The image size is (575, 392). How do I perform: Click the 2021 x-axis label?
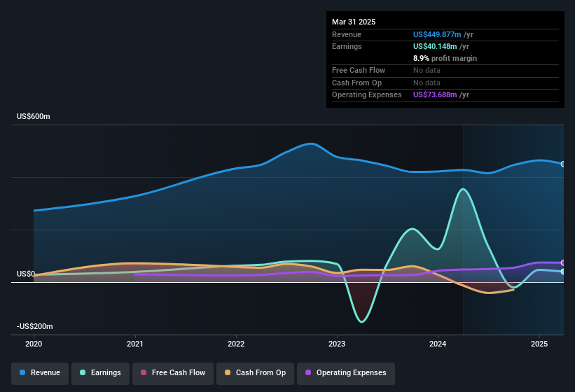(x=135, y=344)
